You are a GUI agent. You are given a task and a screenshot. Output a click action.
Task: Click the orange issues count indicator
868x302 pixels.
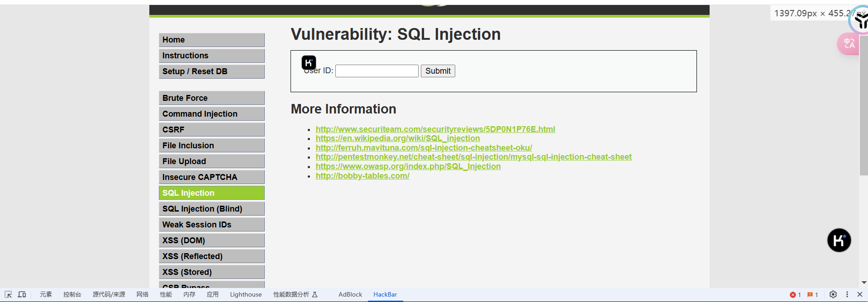click(813, 295)
